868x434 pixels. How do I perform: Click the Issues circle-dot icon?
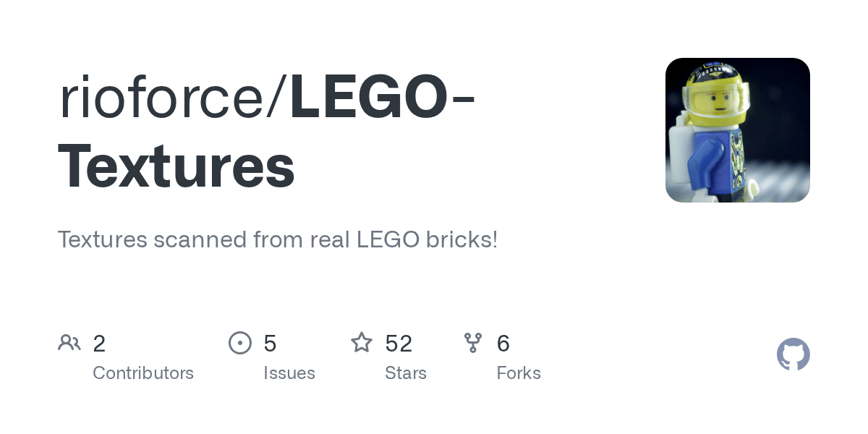coord(240,343)
